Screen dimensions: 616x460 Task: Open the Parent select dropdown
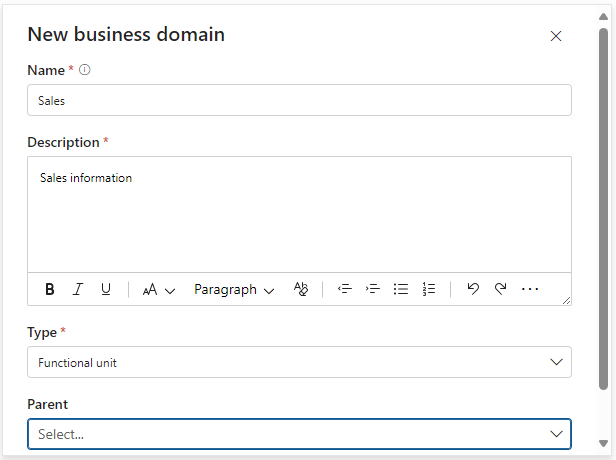[299, 434]
